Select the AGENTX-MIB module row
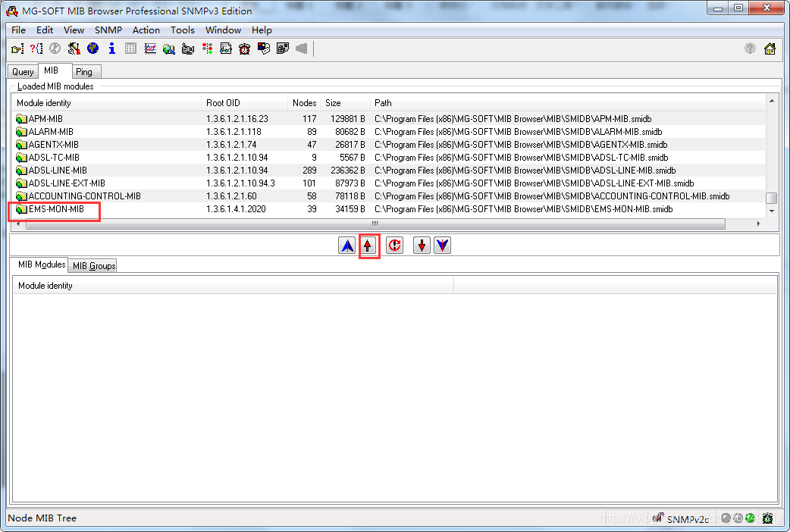The height and width of the screenshot is (532, 790). point(389,145)
